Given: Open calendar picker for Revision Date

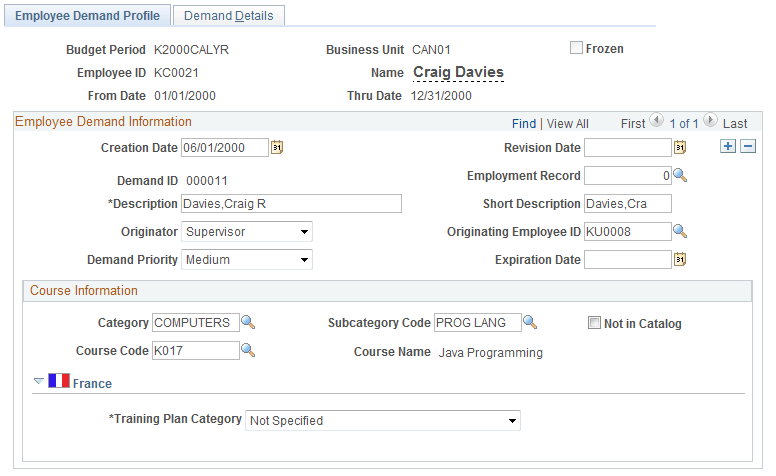Looking at the screenshot, I should click(680, 147).
